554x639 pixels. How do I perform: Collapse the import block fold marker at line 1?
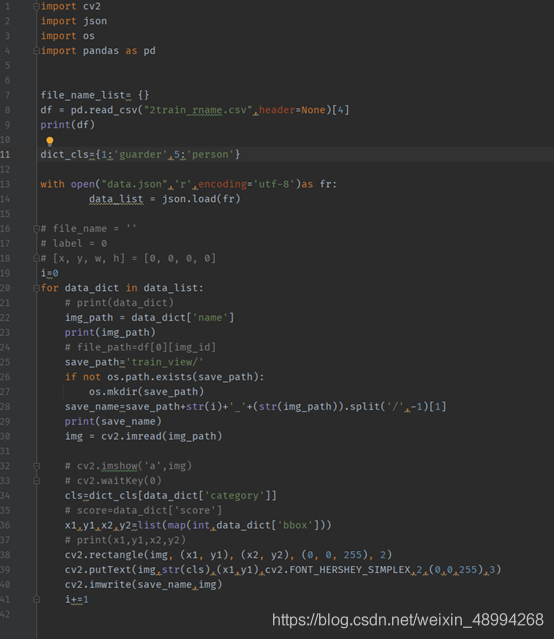[x=36, y=7]
